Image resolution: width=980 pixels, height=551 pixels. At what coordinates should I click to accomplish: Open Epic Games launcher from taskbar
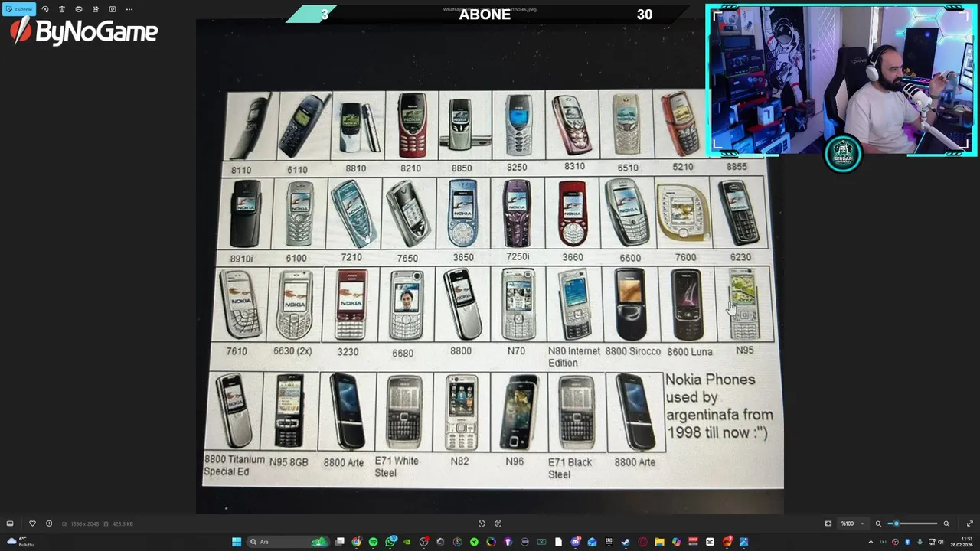[x=609, y=542]
